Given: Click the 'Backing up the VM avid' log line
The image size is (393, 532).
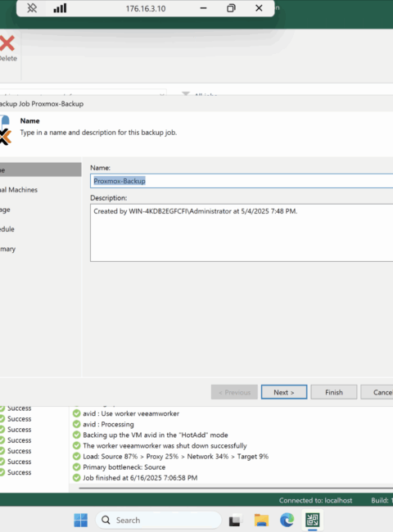Looking at the screenshot, I should tap(156, 435).
